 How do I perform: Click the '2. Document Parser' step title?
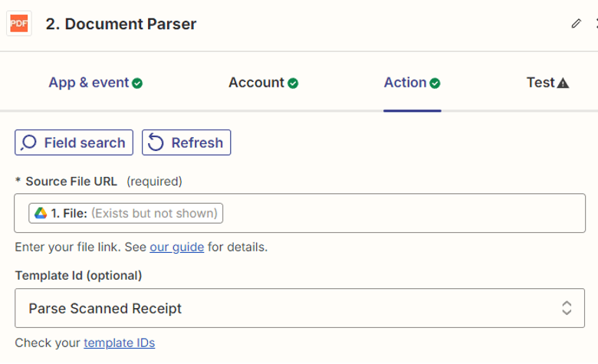point(121,24)
